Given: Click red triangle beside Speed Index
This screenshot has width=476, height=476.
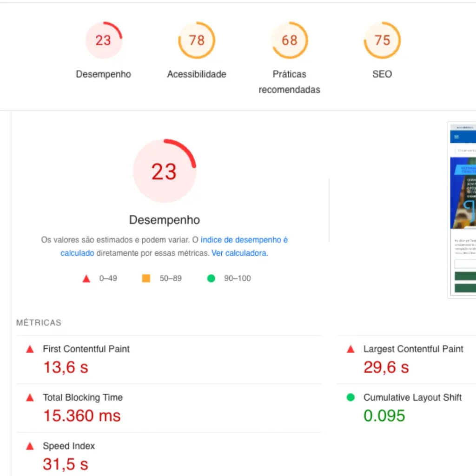Looking at the screenshot, I should coord(30,446).
